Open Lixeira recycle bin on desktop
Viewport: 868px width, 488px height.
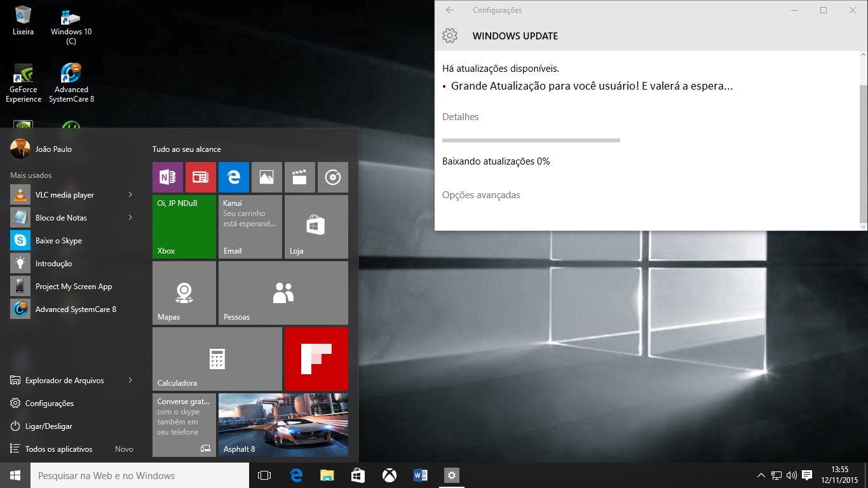[23, 21]
